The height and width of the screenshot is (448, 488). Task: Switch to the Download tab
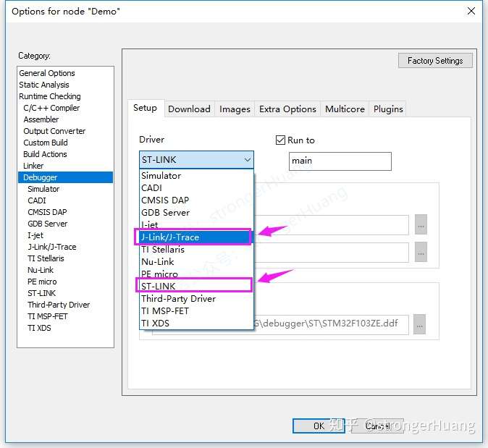[x=189, y=109]
